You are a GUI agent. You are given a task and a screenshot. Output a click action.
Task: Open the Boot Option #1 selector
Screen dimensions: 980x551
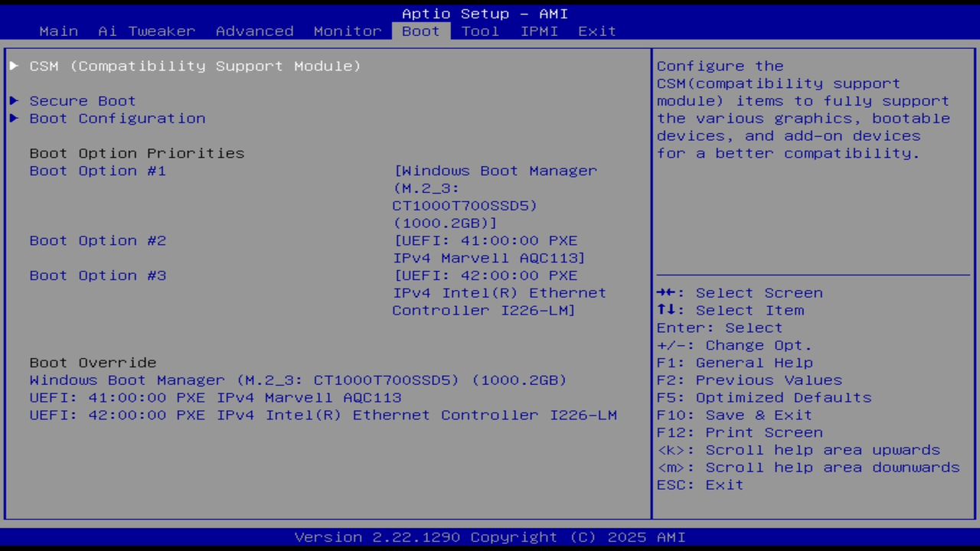click(x=97, y=171)
